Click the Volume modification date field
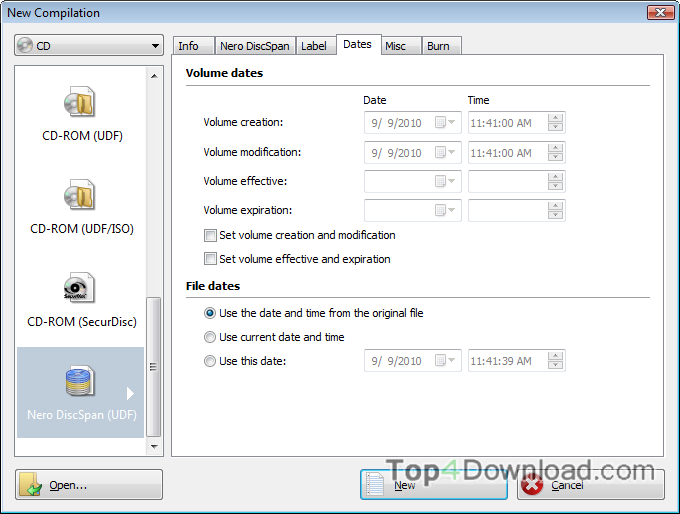The image size is (680, 514). click(x=412, y=153)
